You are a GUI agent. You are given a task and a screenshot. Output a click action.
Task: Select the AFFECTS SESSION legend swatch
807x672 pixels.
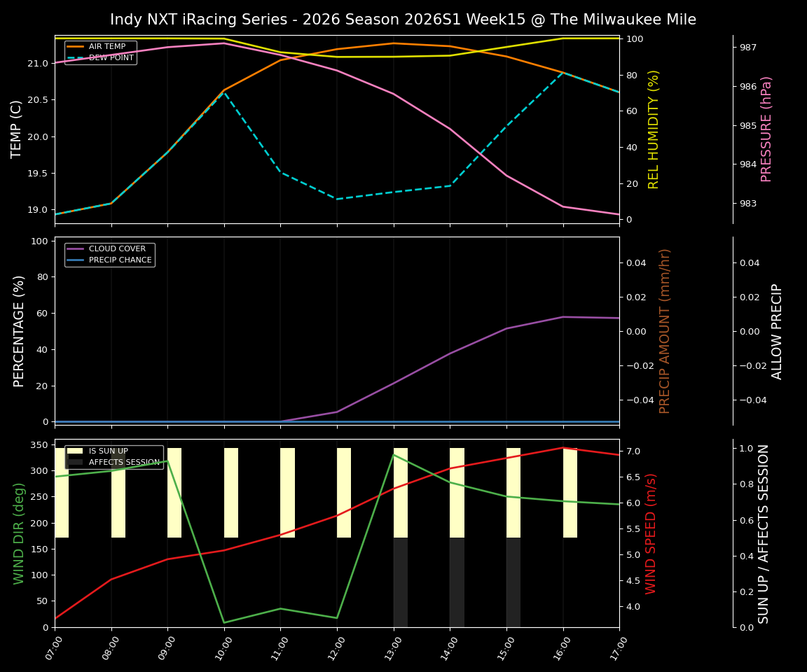tap(75, 462)
